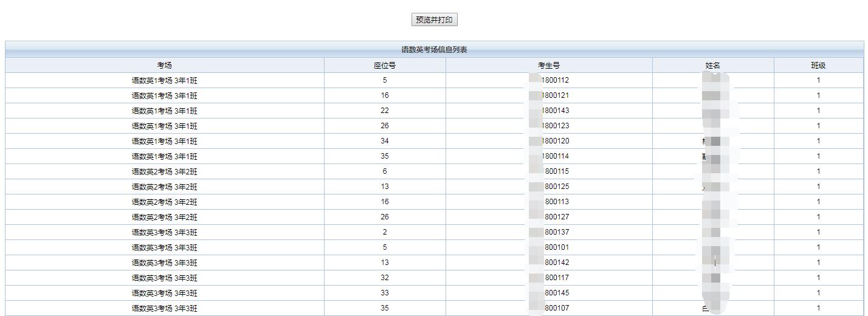Click the 姓名 column header
The height and width of the screenshot is (316, 868).
point(713,66)
